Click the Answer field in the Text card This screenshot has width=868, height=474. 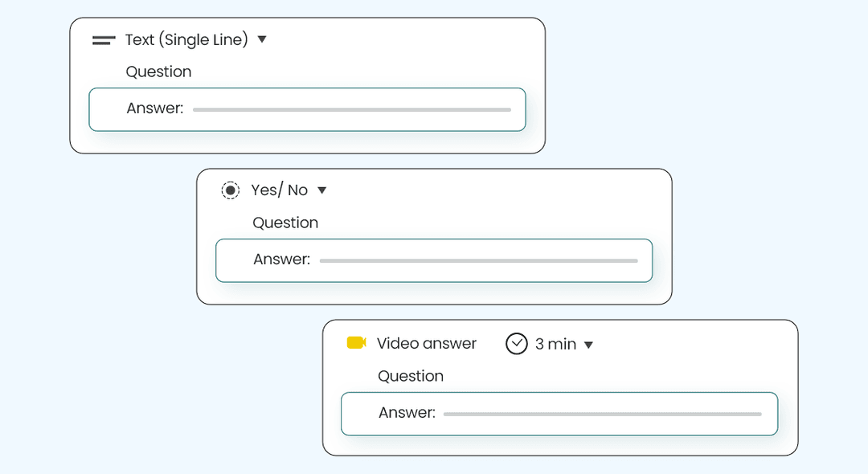click(x=307, y=109)
